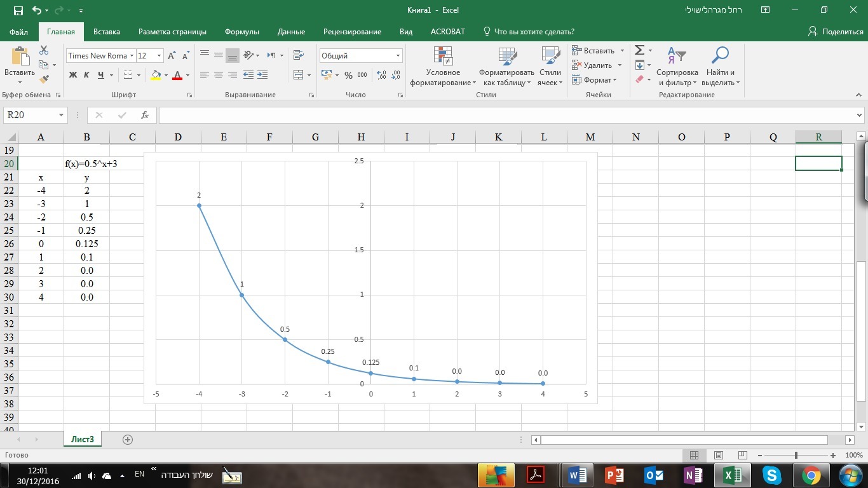Expand the Name Box dropdown arrow
The height and width of the screenshot is (488, 868).
pos(62,115)
